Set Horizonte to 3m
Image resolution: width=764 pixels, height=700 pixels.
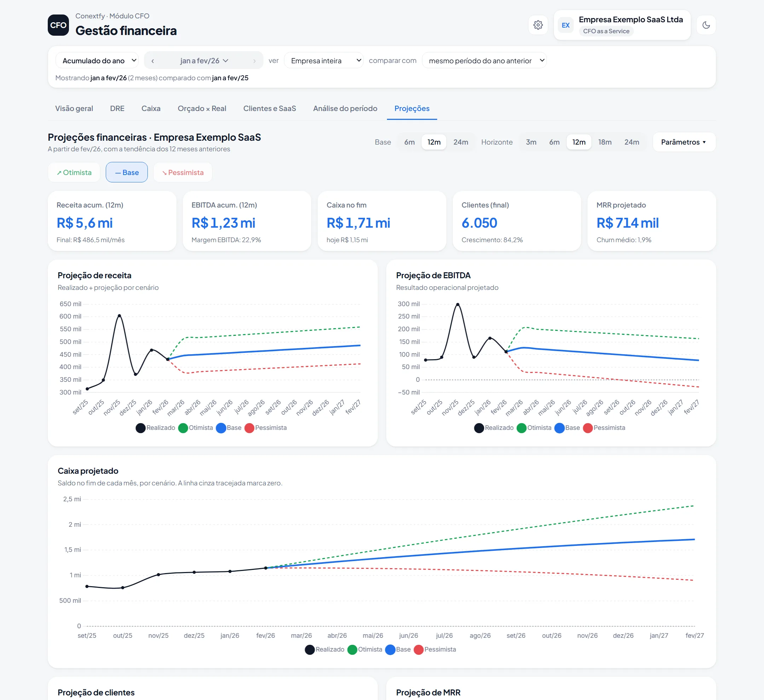click(531, 142)
